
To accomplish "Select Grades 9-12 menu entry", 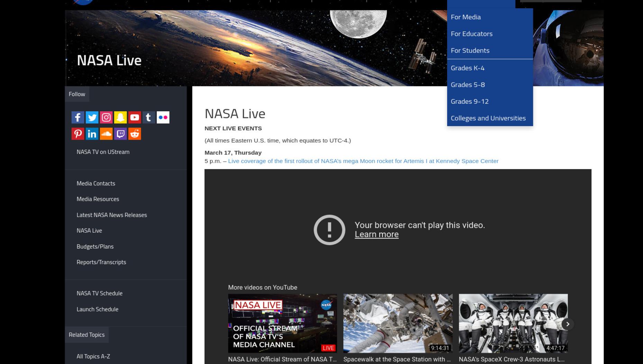I will (x=490, y=101).
